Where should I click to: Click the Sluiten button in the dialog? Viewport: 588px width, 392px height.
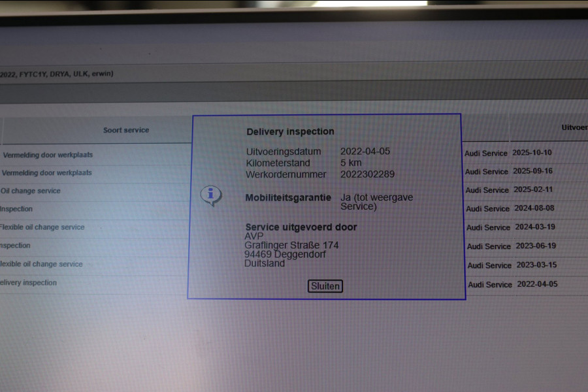(325, 286)
